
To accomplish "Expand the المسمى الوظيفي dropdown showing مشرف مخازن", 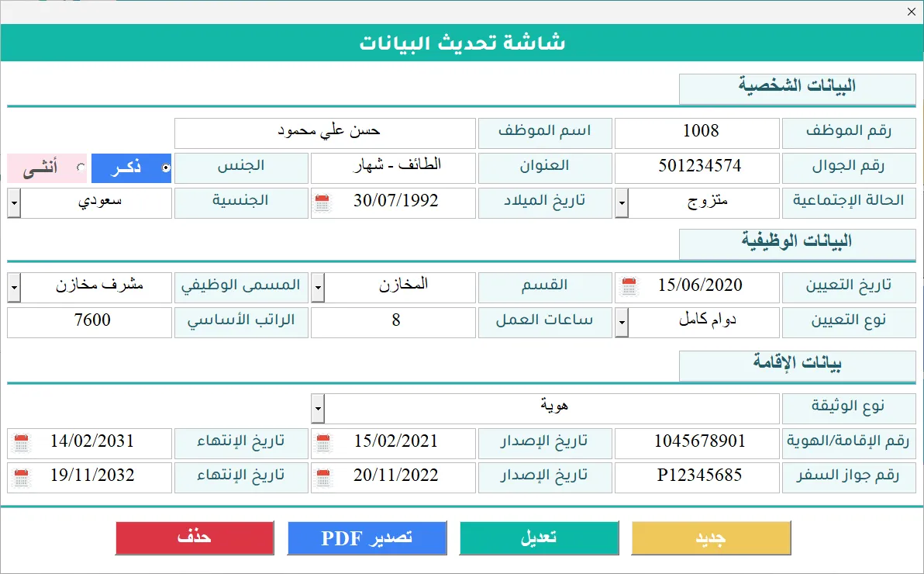I will click(x=13, y=287).
